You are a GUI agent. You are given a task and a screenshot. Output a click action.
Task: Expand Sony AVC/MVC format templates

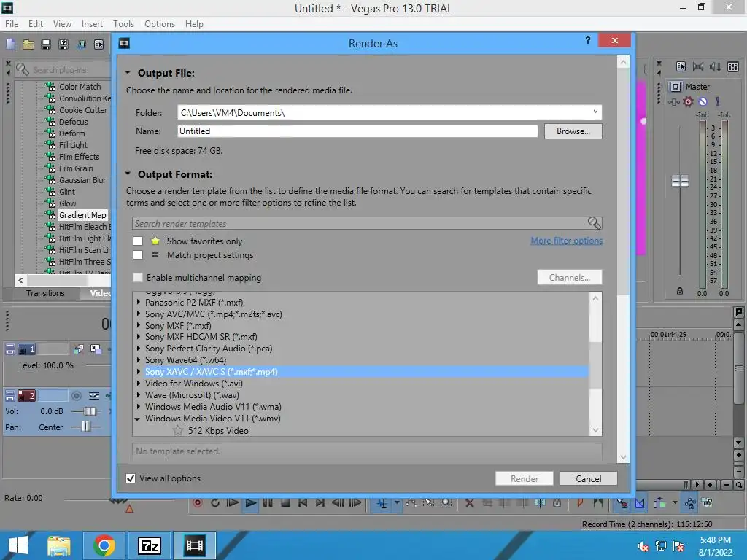(139, 314)
